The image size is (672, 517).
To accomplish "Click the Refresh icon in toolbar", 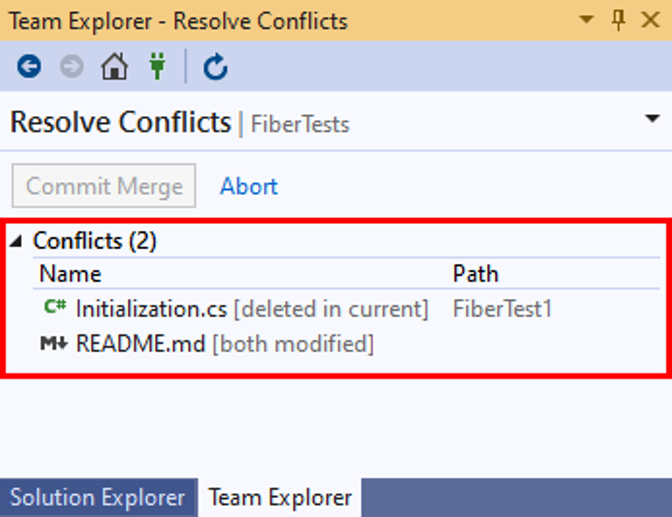I will 215,67.
